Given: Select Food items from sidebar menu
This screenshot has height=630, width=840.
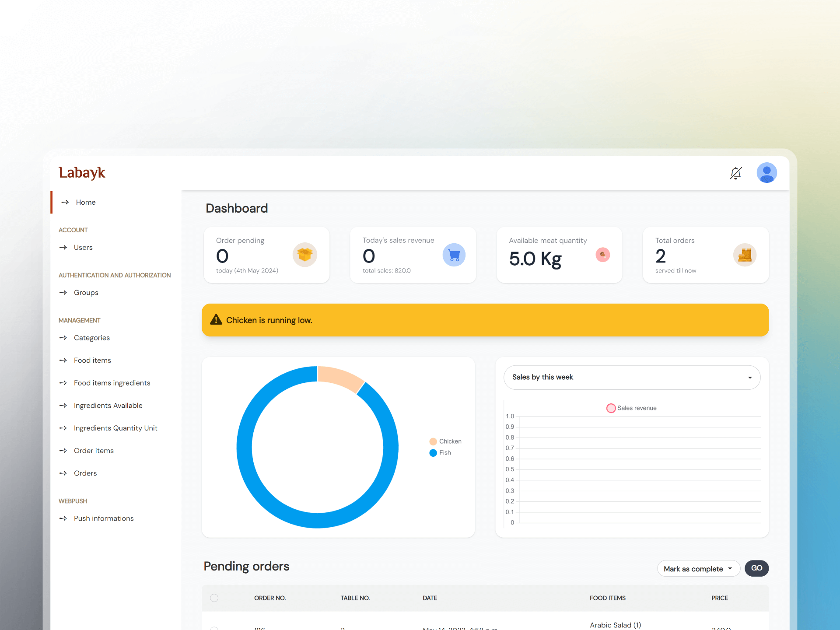Looking at the screenshot, I should [93, 360].
